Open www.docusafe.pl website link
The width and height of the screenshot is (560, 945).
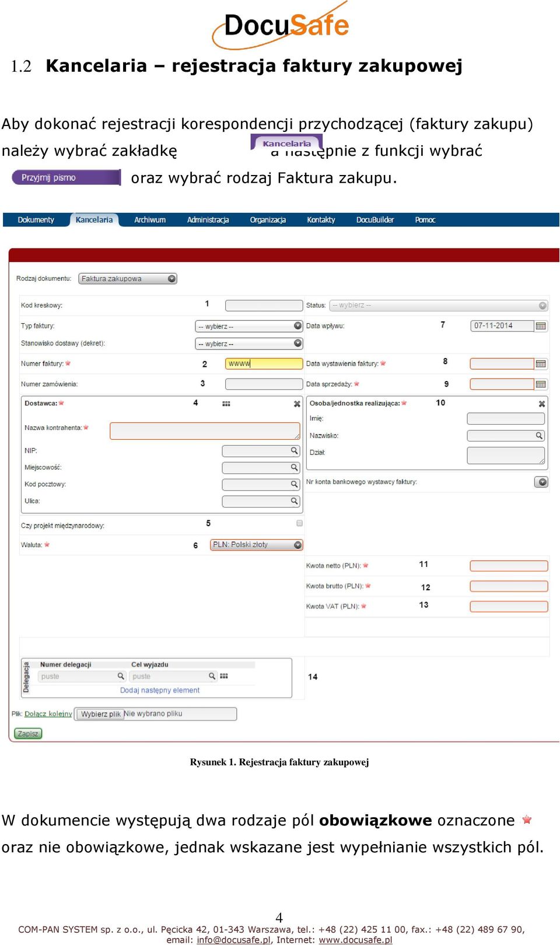[355, 940]
